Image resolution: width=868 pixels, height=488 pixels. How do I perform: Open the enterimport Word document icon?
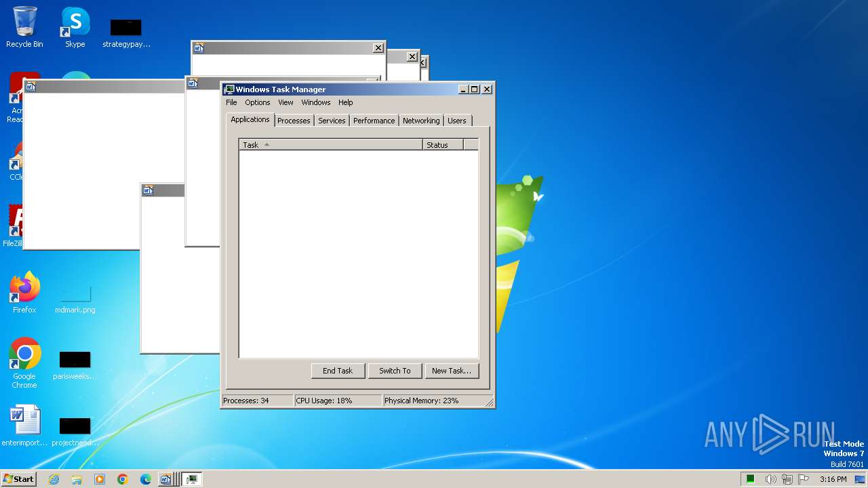coord(24,426)
